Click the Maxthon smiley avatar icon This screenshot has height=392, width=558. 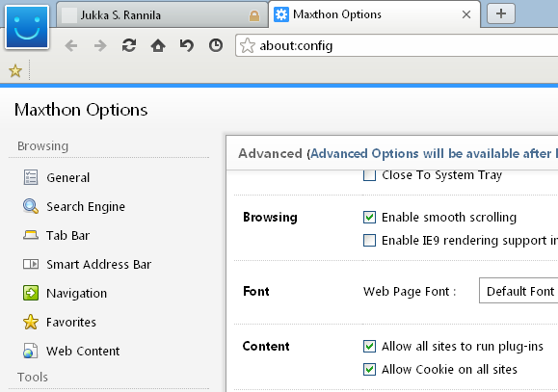[x=27, y=27]
